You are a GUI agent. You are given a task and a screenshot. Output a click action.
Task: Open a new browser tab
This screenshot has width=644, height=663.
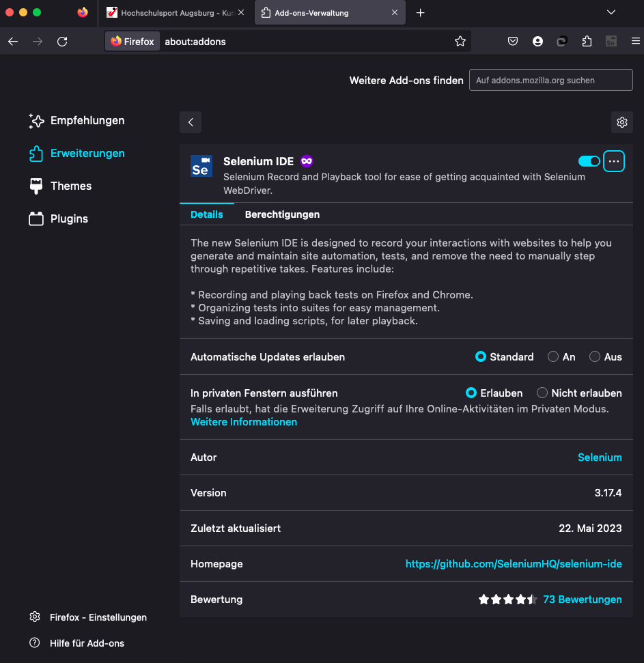pos(420,13)
